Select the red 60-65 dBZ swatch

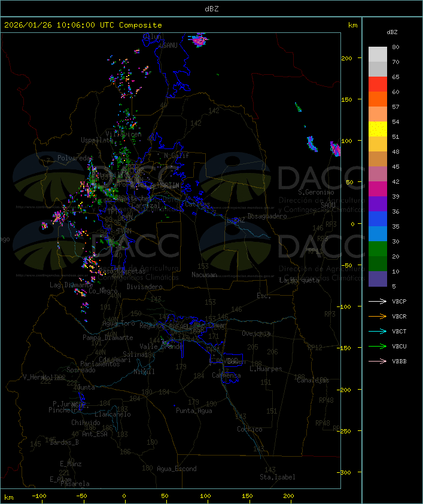pos(378,84)
